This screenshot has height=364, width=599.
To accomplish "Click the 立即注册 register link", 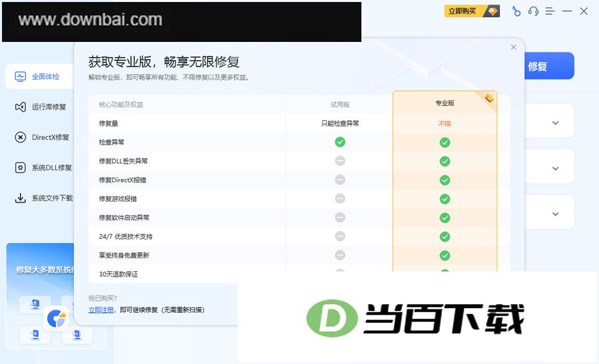I will coord(101,309).
